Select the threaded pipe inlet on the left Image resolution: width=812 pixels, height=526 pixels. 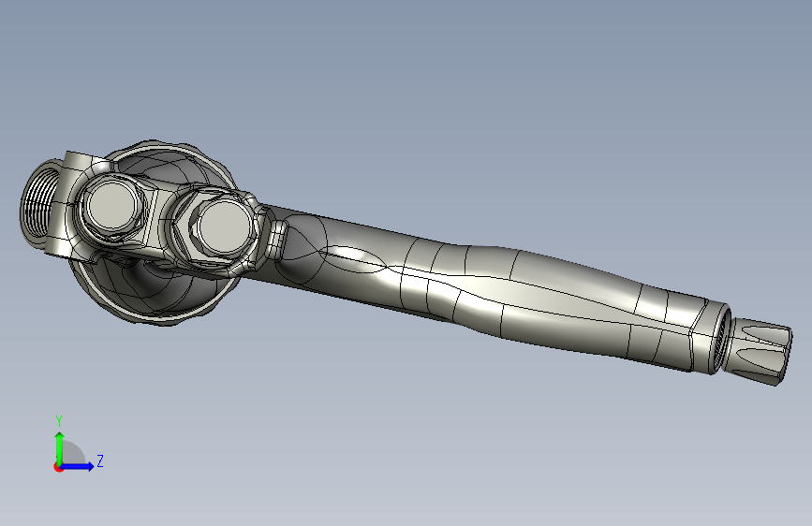pos(40,206)
